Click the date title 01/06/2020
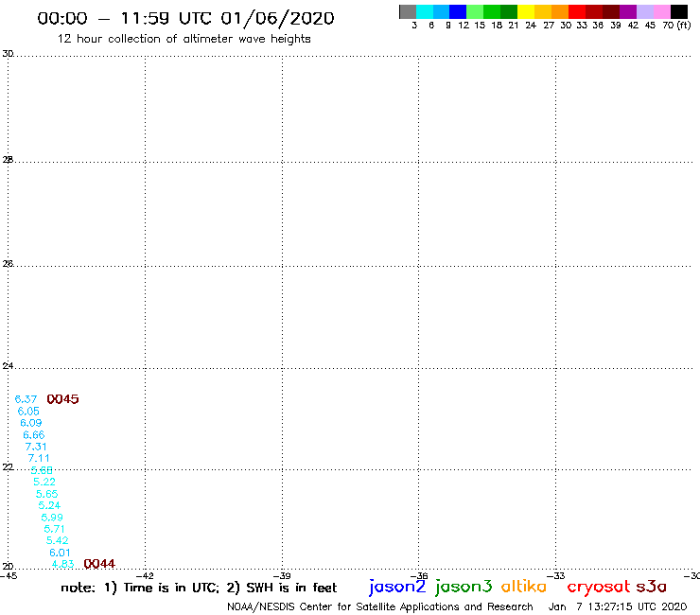 278,18
